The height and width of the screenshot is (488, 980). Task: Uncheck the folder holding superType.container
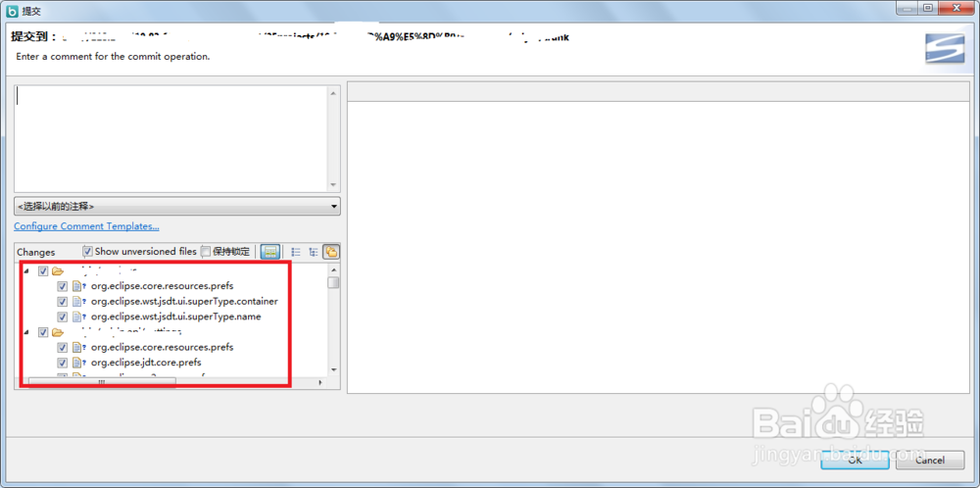click(43, 271)
